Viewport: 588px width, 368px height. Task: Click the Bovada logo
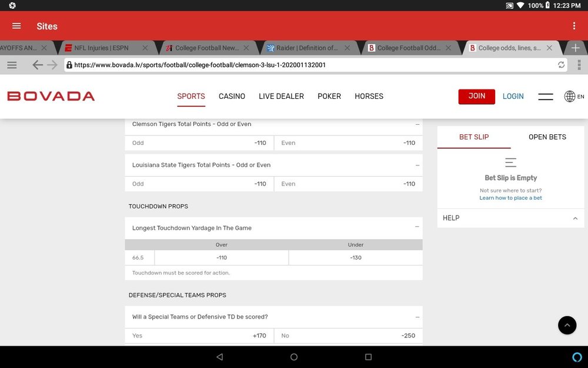[51, 96]
